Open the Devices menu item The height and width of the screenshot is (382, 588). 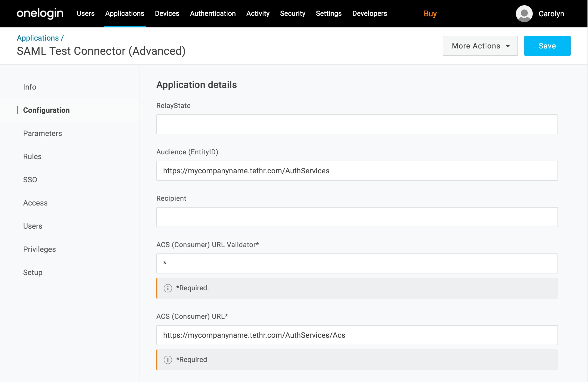pos(167,13)
